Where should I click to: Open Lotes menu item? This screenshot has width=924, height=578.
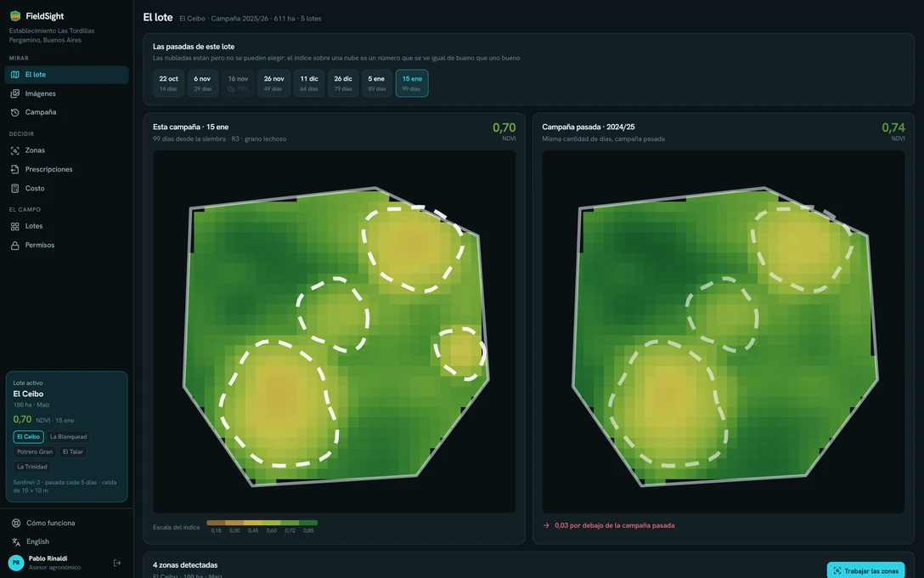point(66,226)
